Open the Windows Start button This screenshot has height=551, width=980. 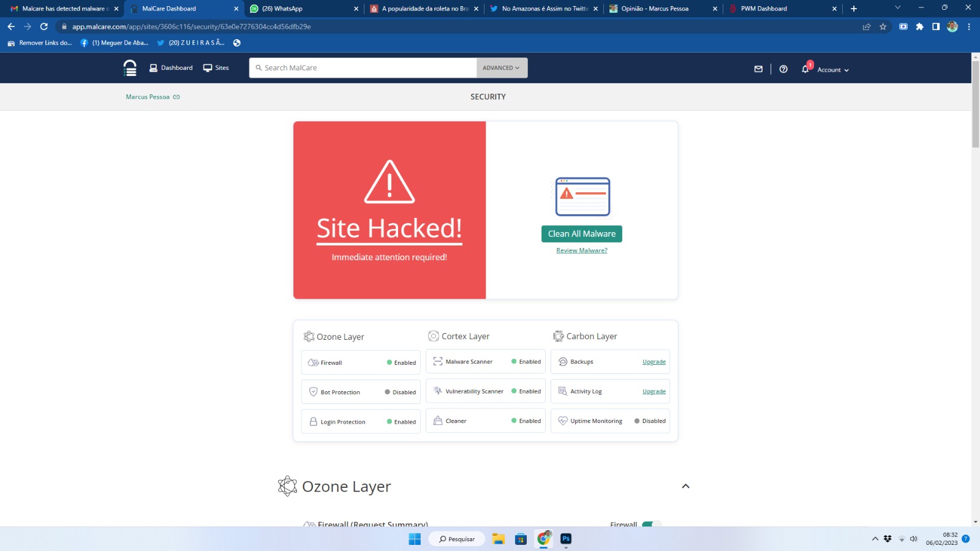[x=415, y=539]
